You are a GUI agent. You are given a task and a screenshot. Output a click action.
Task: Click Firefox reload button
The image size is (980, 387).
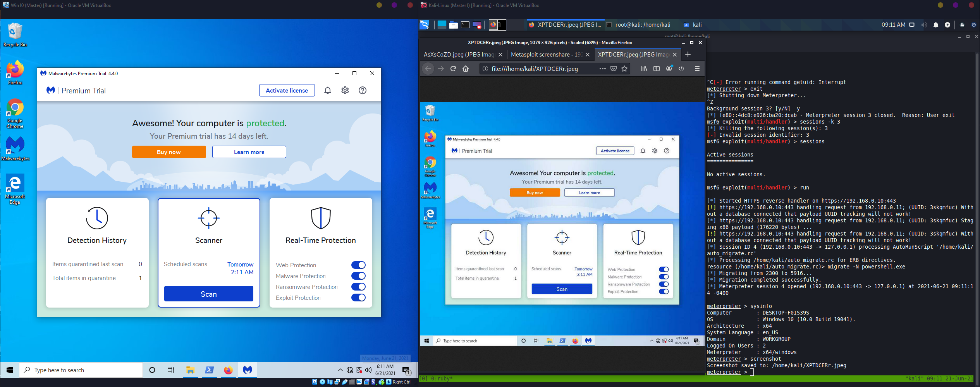click(x=453, y=69)
